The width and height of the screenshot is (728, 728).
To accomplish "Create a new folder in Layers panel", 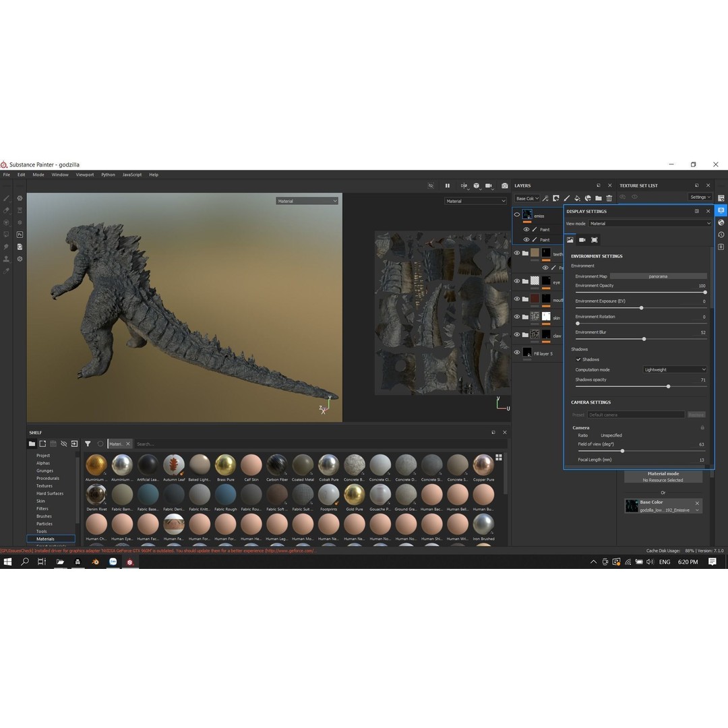I will tap(599, 198).
